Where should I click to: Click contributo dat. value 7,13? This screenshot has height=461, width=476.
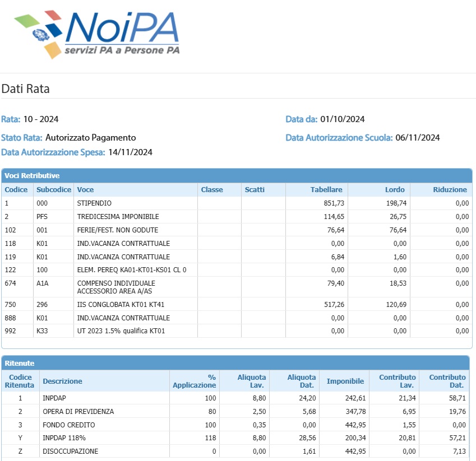tap(459, 451)
